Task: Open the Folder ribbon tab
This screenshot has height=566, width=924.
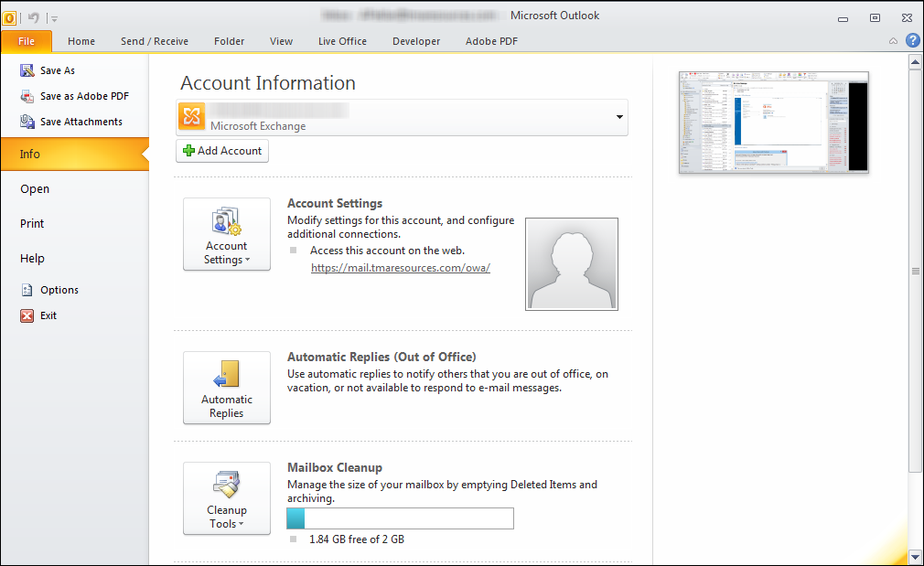Action: click(x=230, y=41)
